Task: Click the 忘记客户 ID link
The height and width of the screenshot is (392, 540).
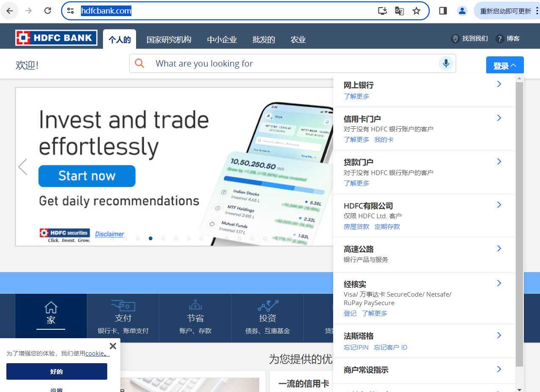Action: click(390, 347)
